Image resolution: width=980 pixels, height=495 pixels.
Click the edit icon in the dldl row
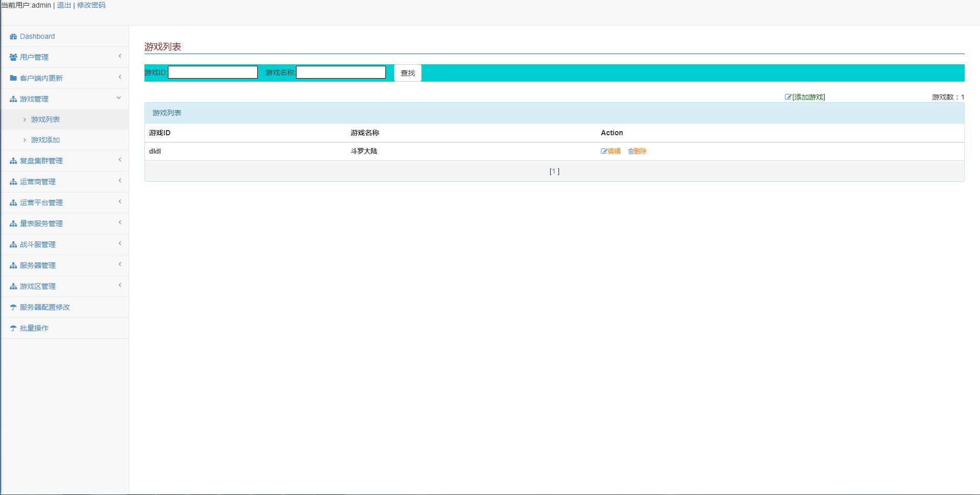click(x=604, y=151)
